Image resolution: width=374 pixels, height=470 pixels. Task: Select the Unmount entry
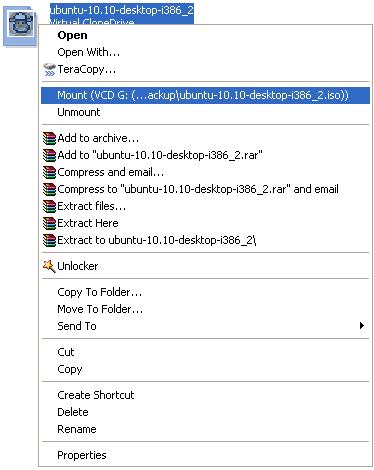pos(205,112)
